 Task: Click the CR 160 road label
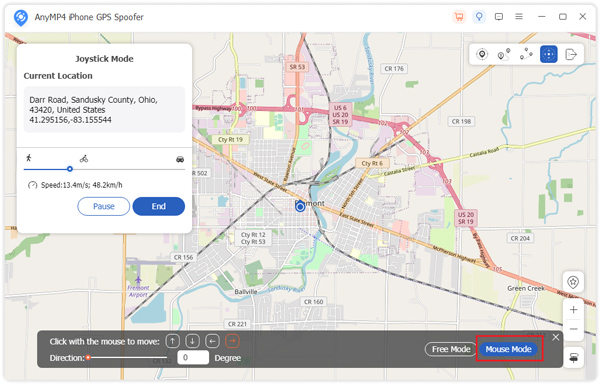[x=313, y=302]
